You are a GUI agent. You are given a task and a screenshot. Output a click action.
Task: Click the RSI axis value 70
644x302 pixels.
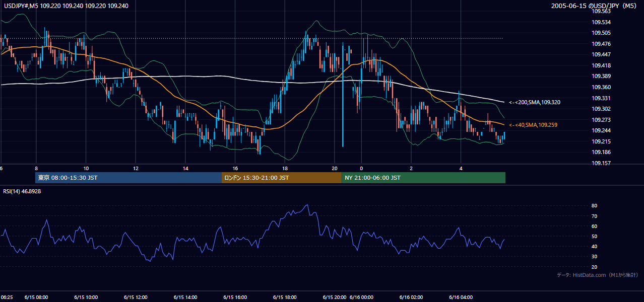click(x=595, y=216)
